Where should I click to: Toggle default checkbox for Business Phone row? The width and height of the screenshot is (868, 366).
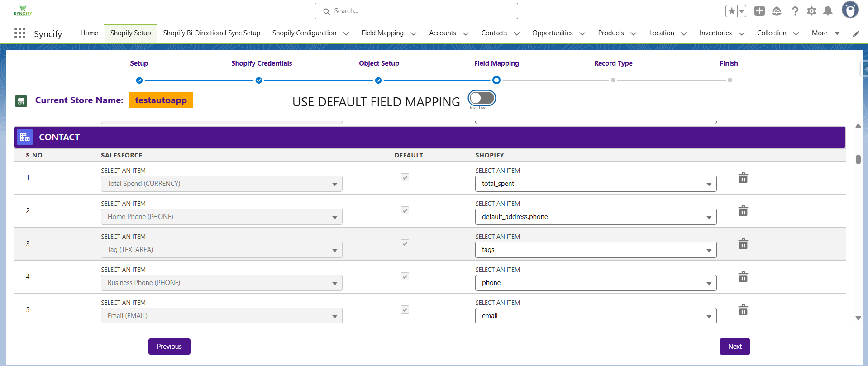(405, 276)
